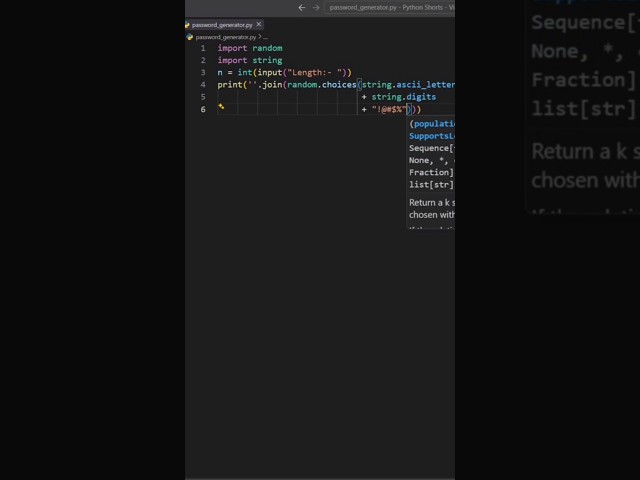Click password_generator.py in the breadcrumb
Image resolution: width=640 pixels, height=480 pixels.
click(226, 37)
